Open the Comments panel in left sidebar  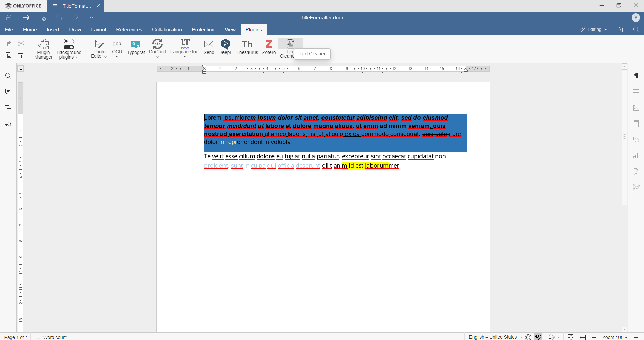pos(8,92)
